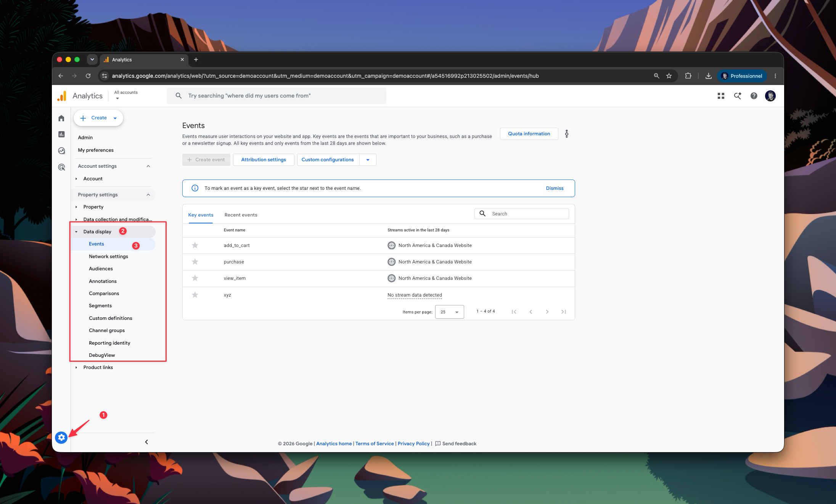Open Reporting identity menu item
This screenshot has height=504, width=836.
point(109,343)
